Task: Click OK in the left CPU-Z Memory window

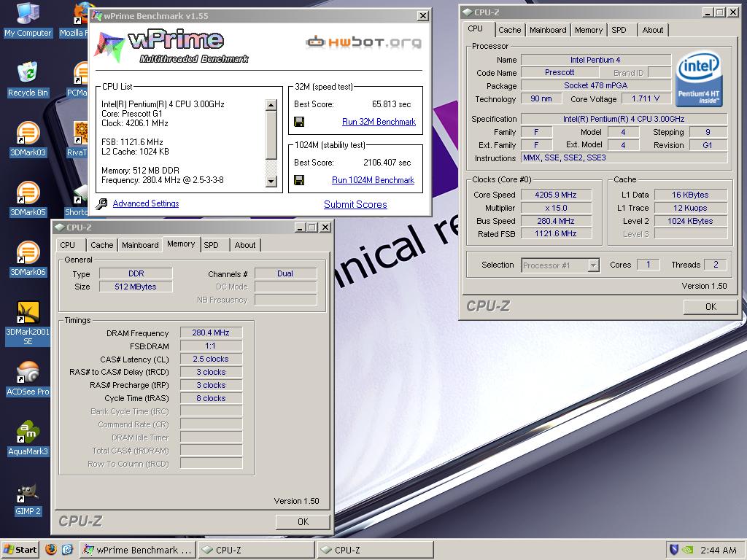Action: tap(303, 522)
